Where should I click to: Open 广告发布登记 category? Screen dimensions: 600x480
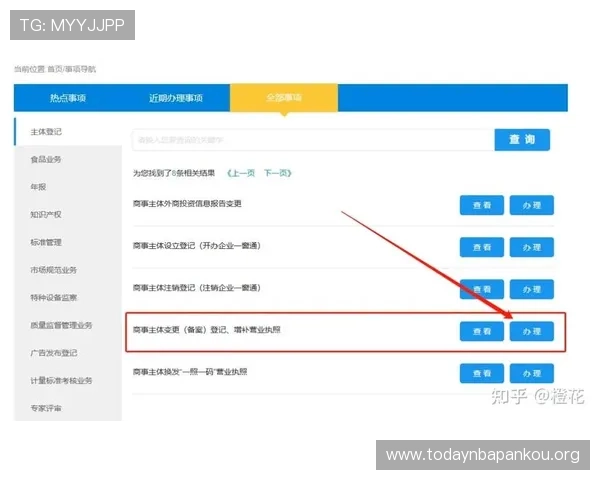coord(54,353)
